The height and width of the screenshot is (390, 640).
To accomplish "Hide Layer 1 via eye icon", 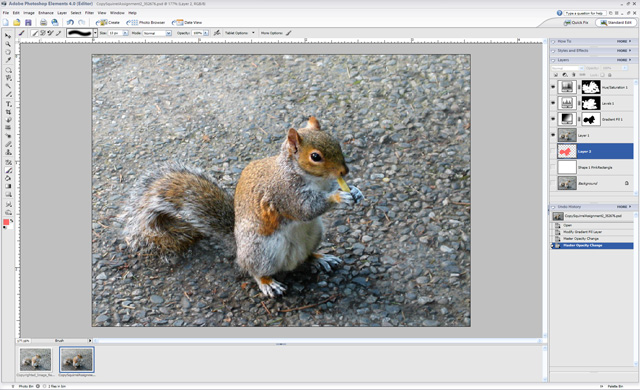I will point(553,135).
